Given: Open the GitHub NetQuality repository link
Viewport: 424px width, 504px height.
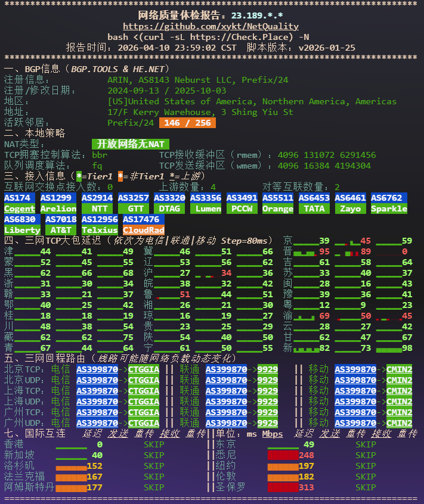Looking at the screenshot, I should (211, 26).
